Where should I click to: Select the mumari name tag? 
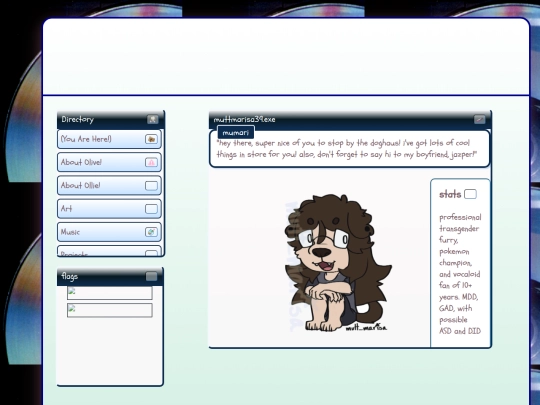(236, 133)
